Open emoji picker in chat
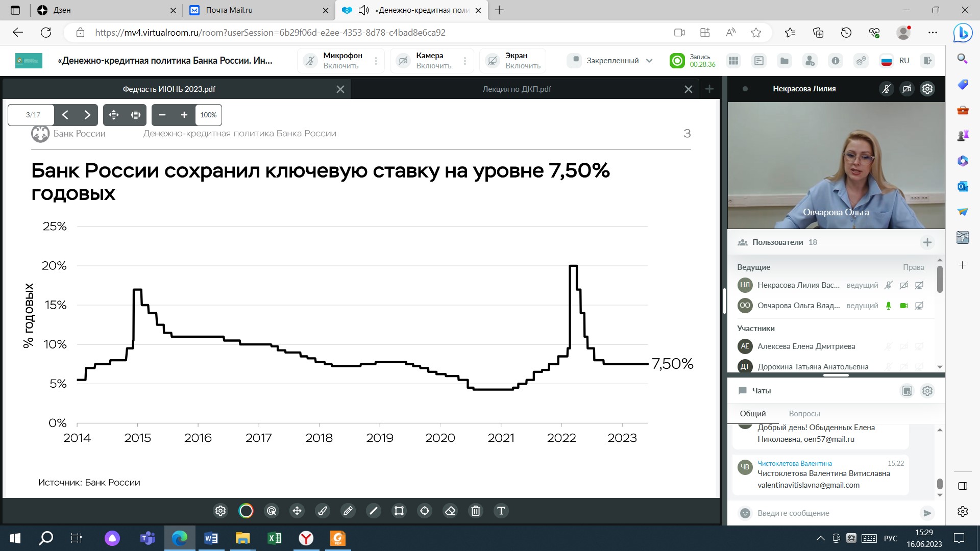 click(745, 513)
